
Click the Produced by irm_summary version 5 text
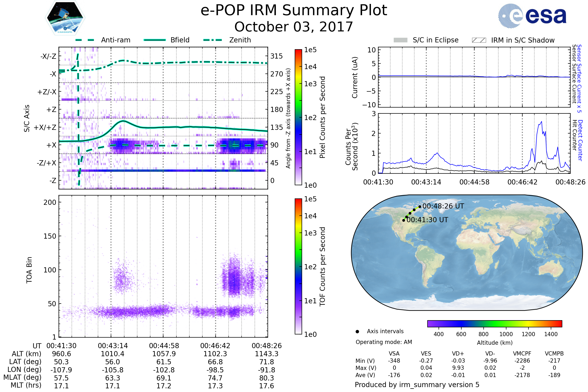[417, 385]
